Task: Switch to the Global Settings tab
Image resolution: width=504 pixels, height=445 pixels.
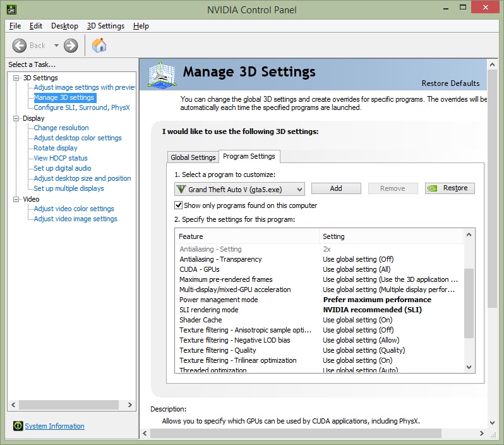Action: point(193,157)
